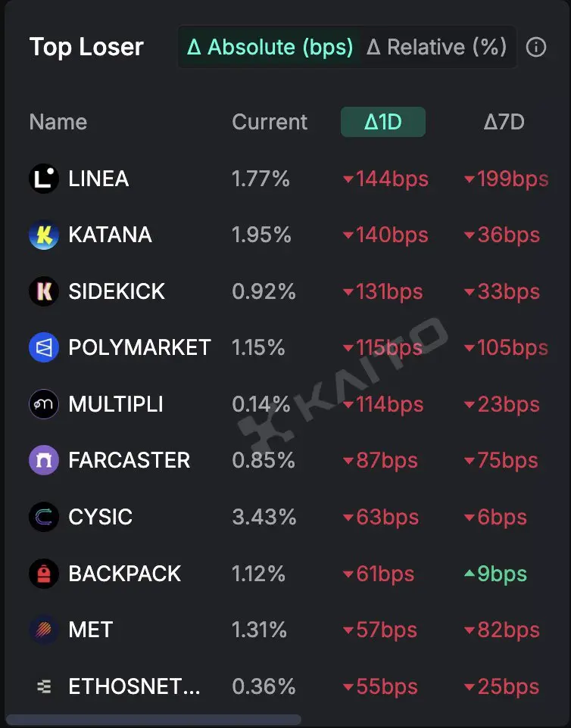Screen dimensions: 571x728
Task: Click the horizontal scrollbar at the bottom
Action: pos(153,720)
